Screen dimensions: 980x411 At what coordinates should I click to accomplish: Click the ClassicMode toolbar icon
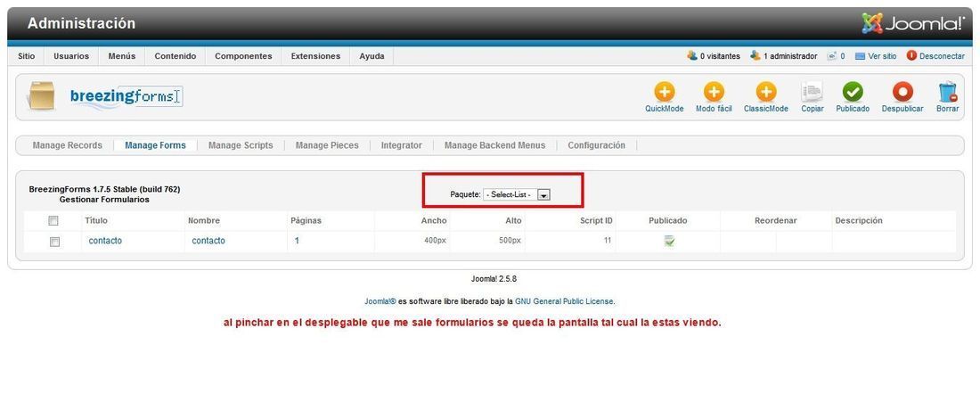[x=765, y=92]
